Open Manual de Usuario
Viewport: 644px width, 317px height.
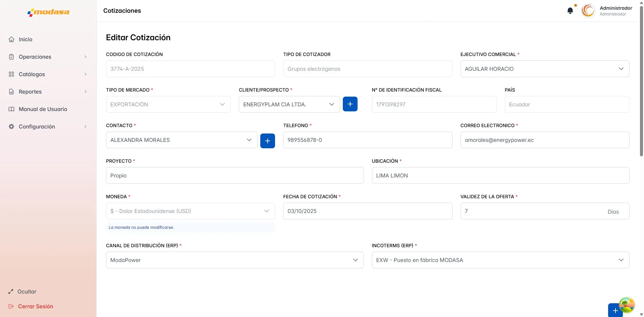pos(43,109)
